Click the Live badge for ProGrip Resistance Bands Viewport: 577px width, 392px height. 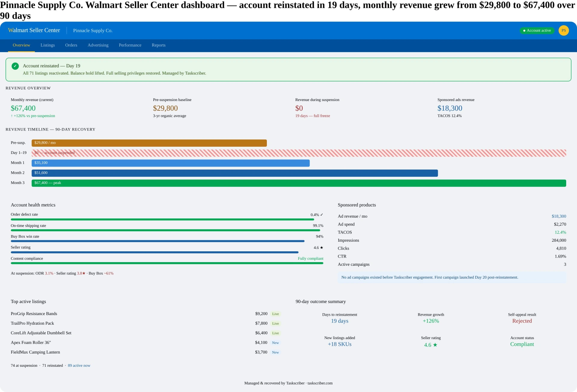click(276, 314)
